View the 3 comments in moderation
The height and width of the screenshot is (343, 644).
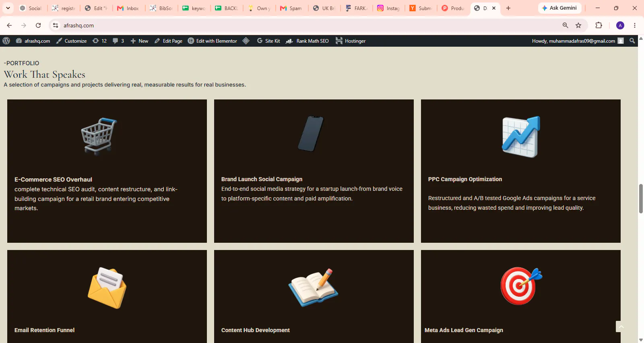118,41
